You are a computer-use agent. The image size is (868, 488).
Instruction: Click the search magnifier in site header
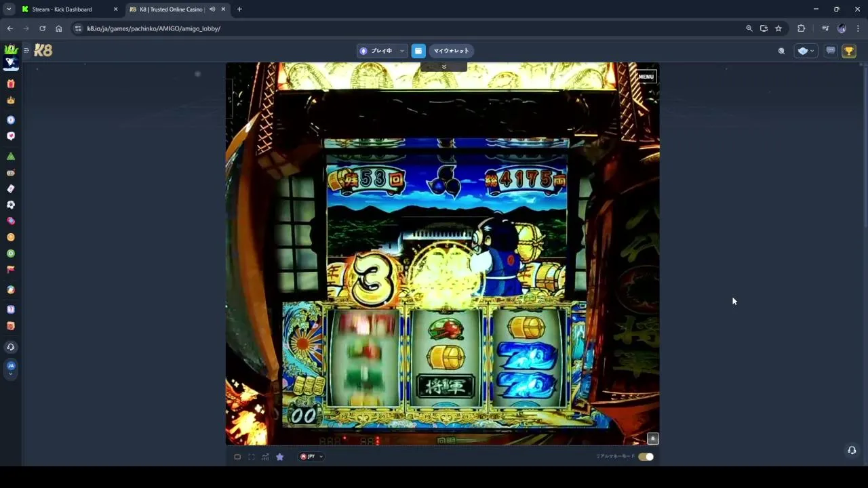781,51
